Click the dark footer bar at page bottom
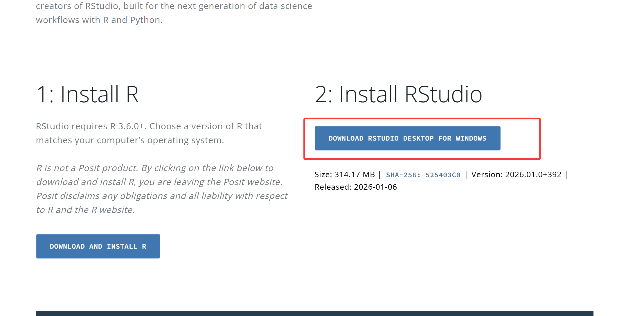The image size is (644, 316). click(314, 313)
